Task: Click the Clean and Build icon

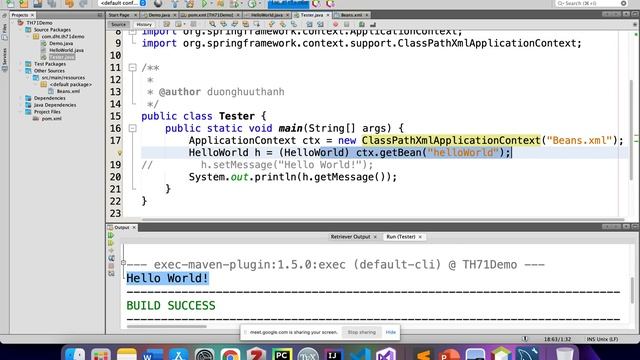Action: click(x=189, y=4)
